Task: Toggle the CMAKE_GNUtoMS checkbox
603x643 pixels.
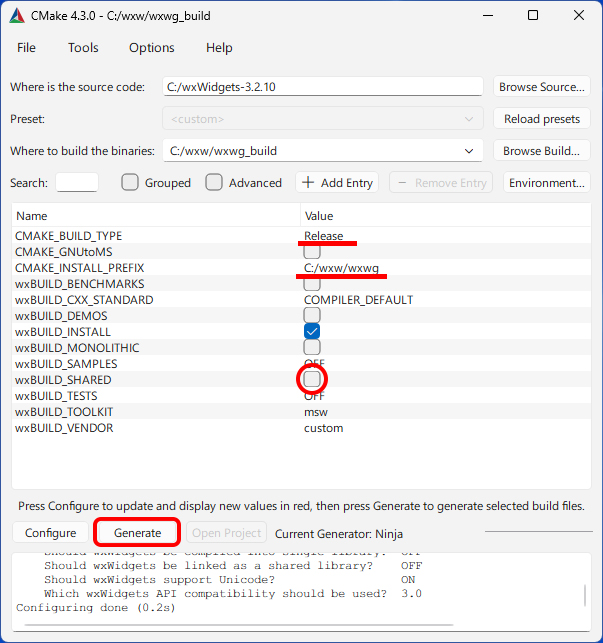Action: pos(312,251)
